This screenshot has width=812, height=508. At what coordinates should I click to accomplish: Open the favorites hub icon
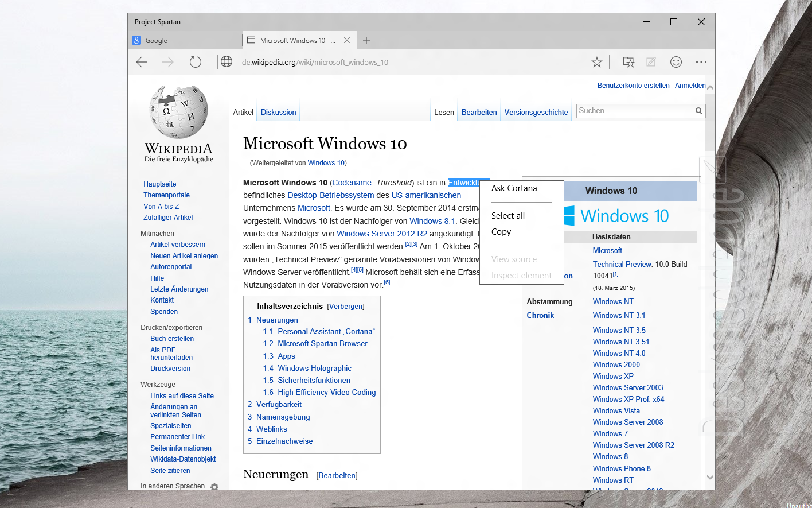tap(629, 62)
